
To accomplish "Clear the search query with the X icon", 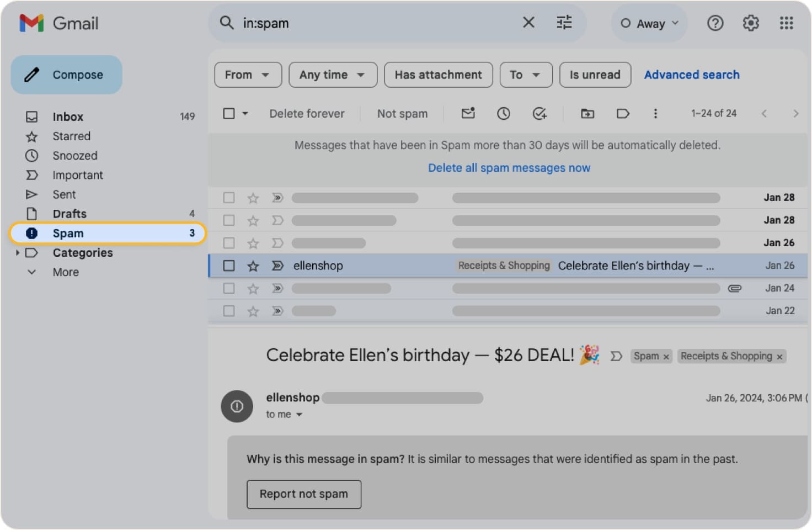I will pos(528,23).
